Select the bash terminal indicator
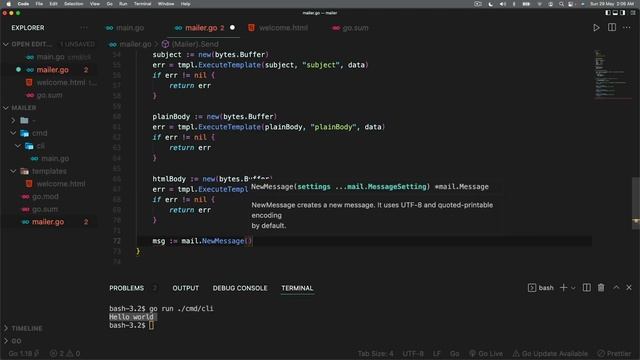Screen dimensions: 640x360 (x=540, y=288)
